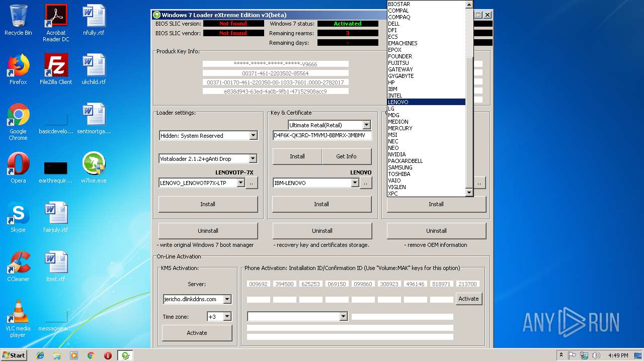Viewport: 644px width, 362px height.
Task: Show hidden tray icons arrow
Action: tap(561, 355)
